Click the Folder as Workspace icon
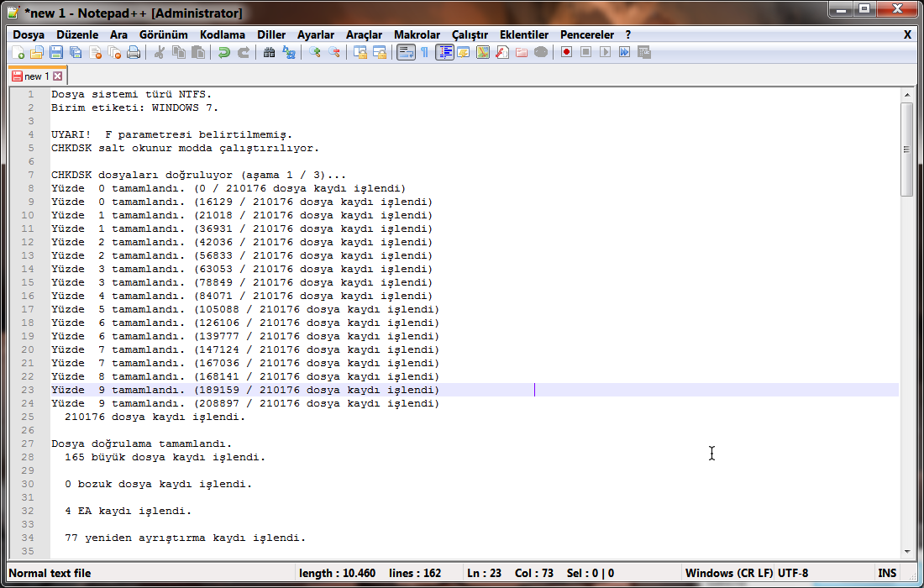This screenshot has width=924, height=588. pos(522,52)
